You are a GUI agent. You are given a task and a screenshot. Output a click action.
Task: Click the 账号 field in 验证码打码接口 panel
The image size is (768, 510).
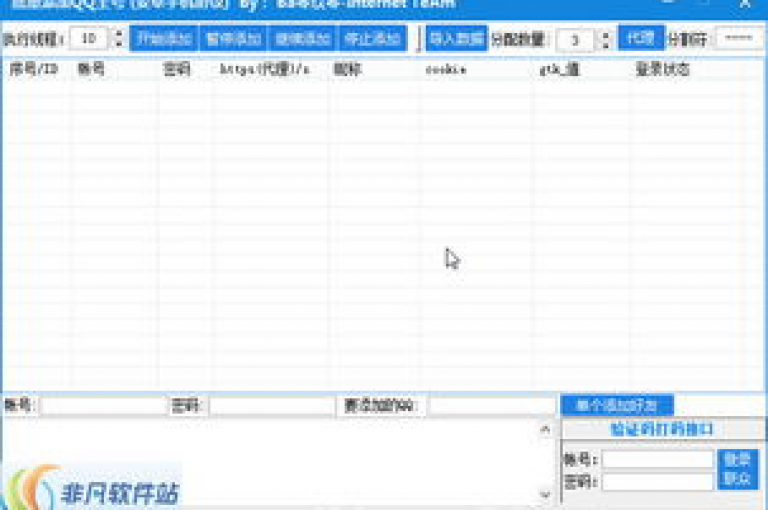(x=657, y=460)
